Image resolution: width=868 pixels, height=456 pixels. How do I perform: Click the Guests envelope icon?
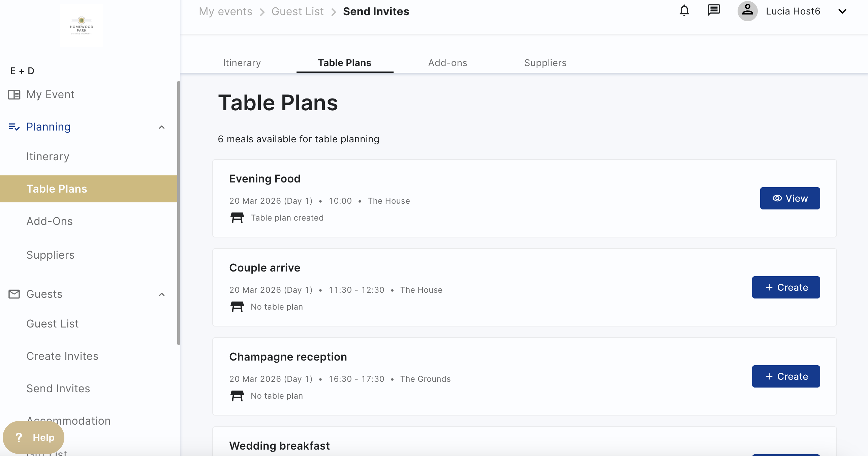tap(14, 294)
